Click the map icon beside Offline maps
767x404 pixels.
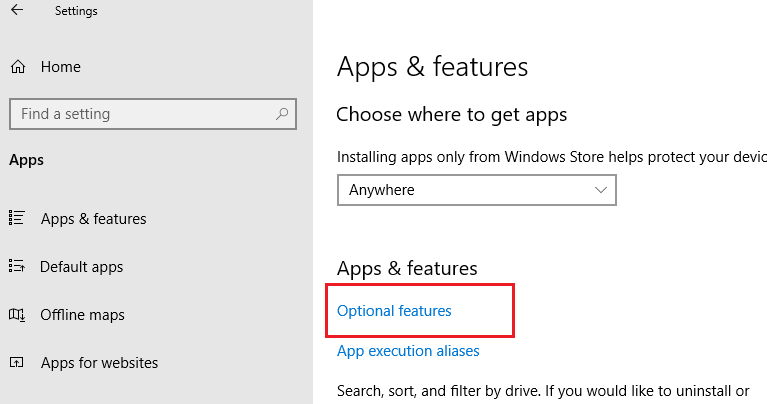[17, 314]
